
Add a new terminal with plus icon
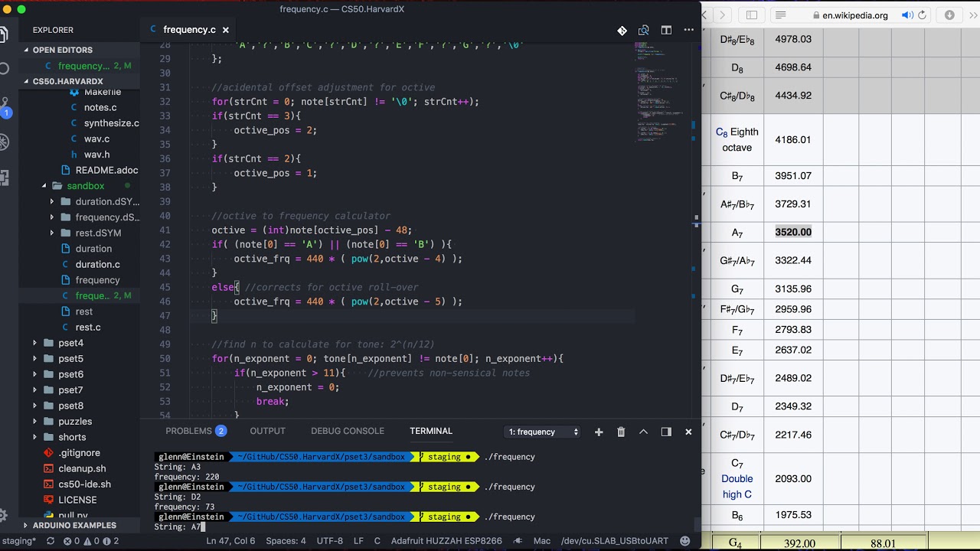pos(599,432)
